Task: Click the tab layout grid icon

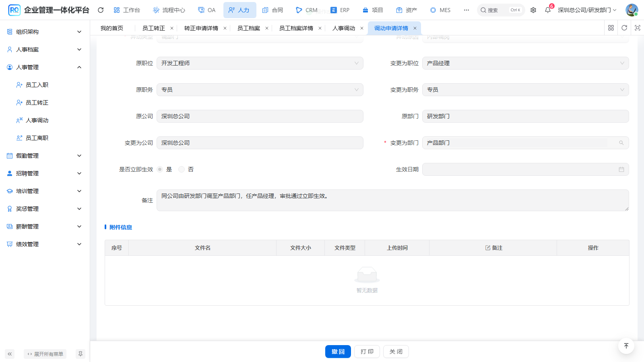Action: coord(611,28)
